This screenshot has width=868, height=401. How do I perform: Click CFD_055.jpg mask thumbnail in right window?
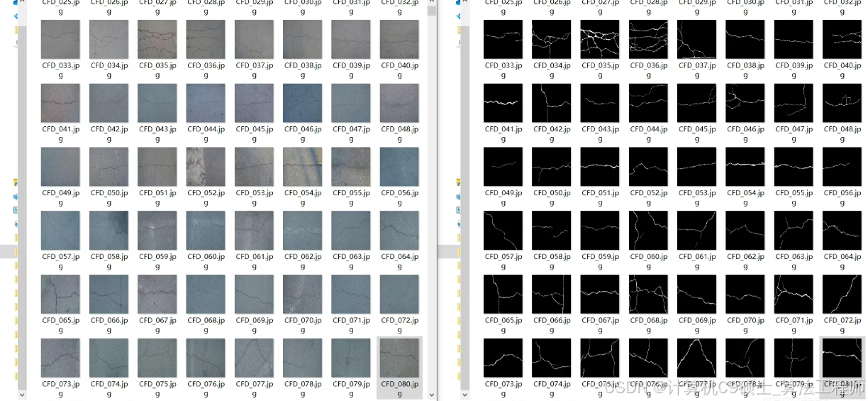click(794, 167)
